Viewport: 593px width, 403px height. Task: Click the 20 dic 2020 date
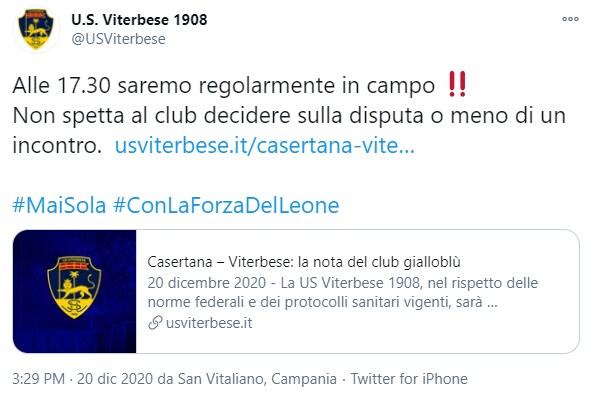click(115, 379)
